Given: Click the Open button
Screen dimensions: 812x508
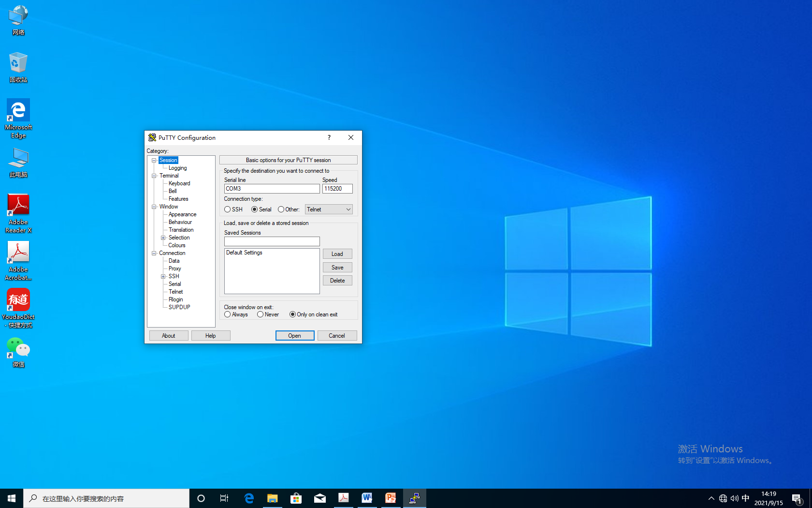Looking at the screenshot, I should [x=295, y=336].
